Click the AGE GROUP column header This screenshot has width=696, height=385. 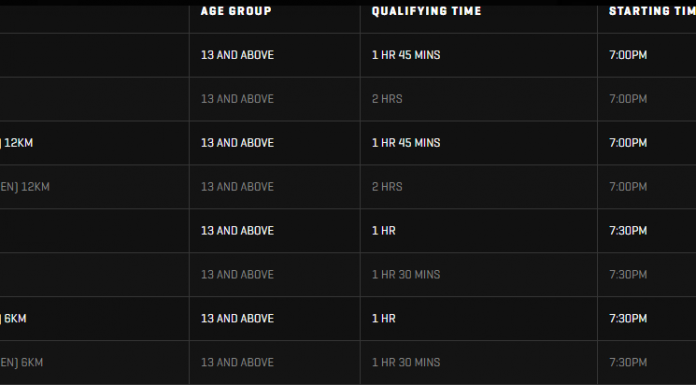tap(236, 11)
